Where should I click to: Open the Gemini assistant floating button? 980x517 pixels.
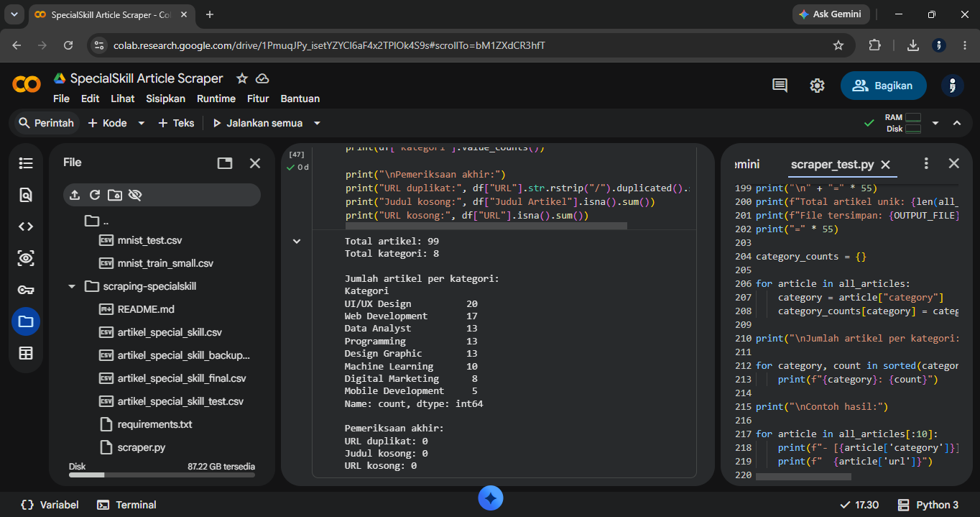tap(491, 498)
